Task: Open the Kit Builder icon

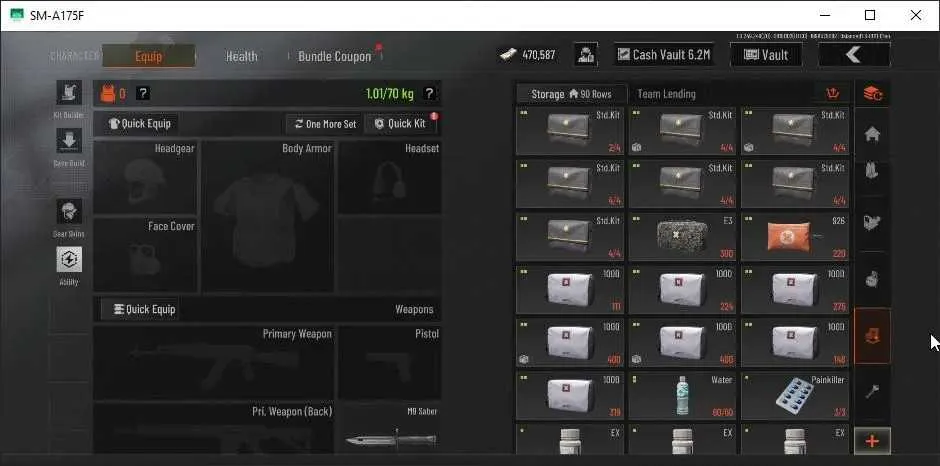Action: click(69, 92)
